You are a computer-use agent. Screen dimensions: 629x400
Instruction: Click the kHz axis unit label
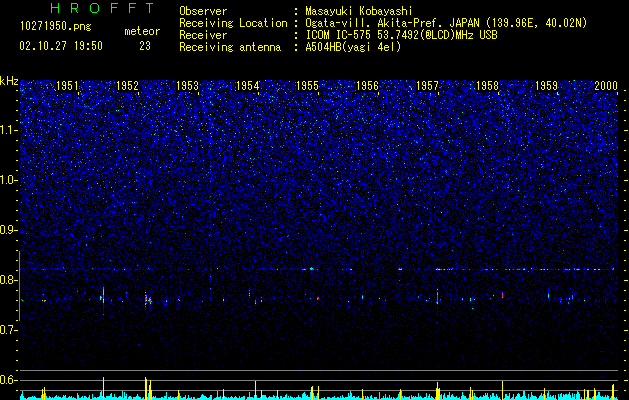click(x=9, y=81)
